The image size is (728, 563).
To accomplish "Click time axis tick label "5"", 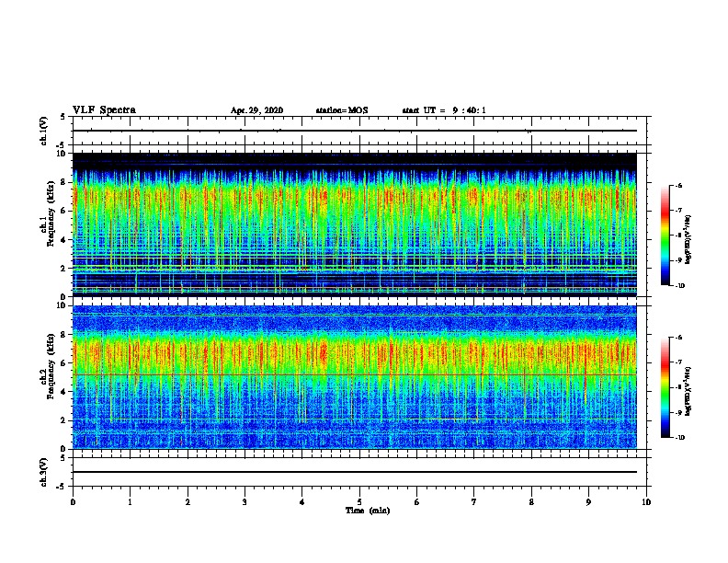I will pos(359,502).
